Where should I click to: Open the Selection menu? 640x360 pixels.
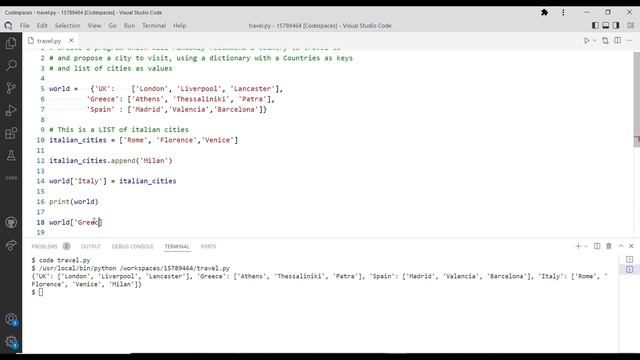[x=67, y=25]
